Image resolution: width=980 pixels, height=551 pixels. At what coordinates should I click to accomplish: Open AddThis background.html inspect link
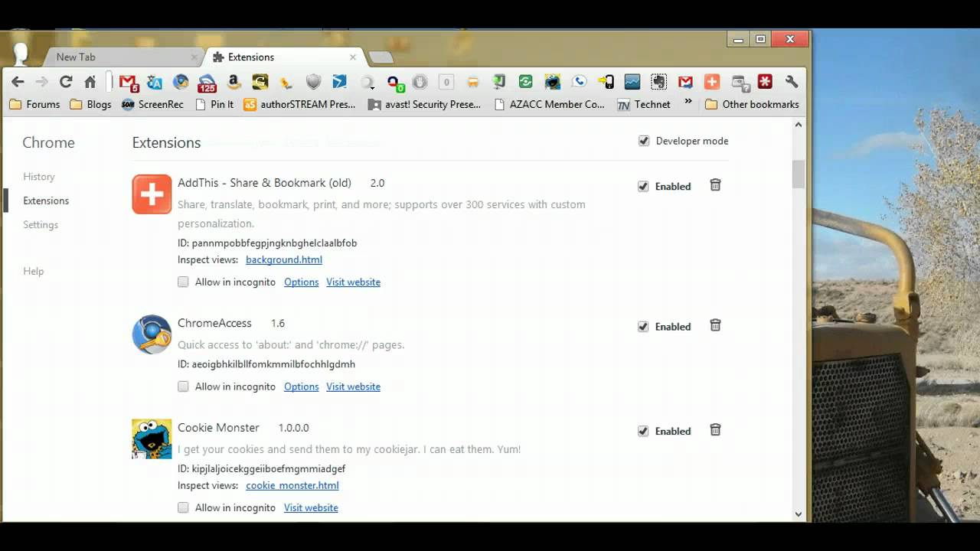tap(284, 259)
